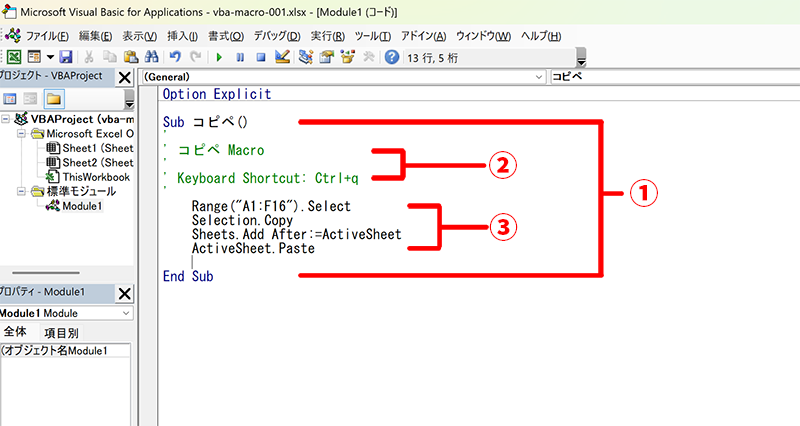
Task: Switch to the 項目別 properties tab
Action: tap(60, 333)
